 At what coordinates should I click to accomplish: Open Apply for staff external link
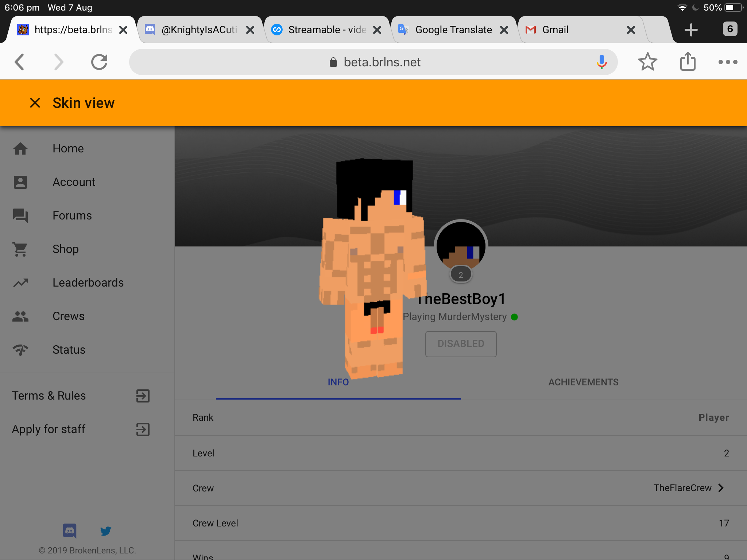pos(143,429)
